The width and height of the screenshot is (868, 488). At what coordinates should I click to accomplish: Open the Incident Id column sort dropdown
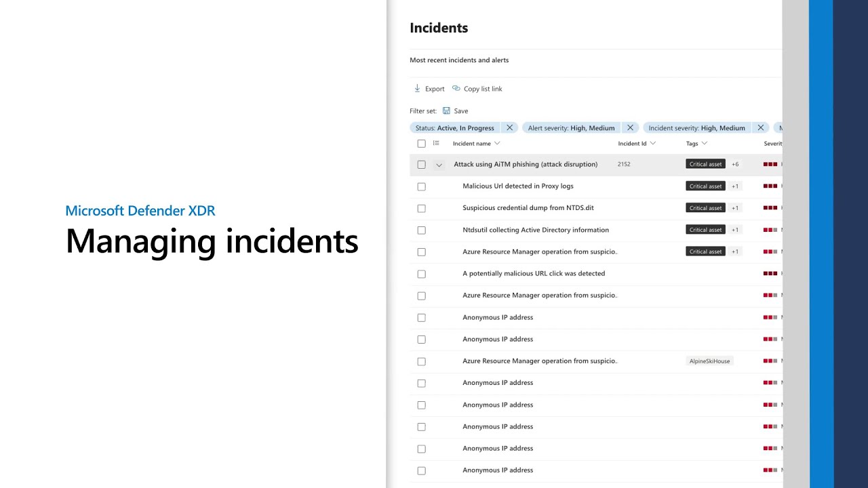(652, 144)
